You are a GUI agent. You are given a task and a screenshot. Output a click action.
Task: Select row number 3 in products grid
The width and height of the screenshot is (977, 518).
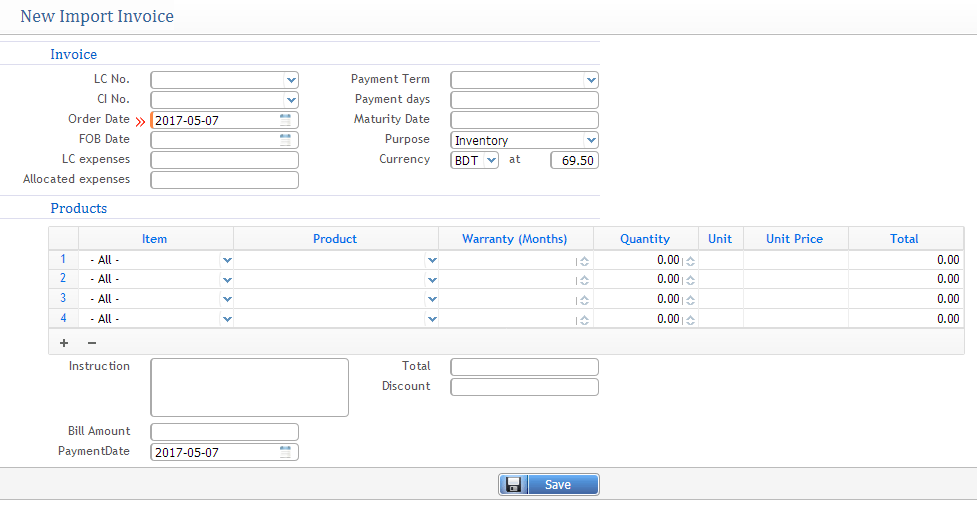pyautogui.click(x=63, y=298)
